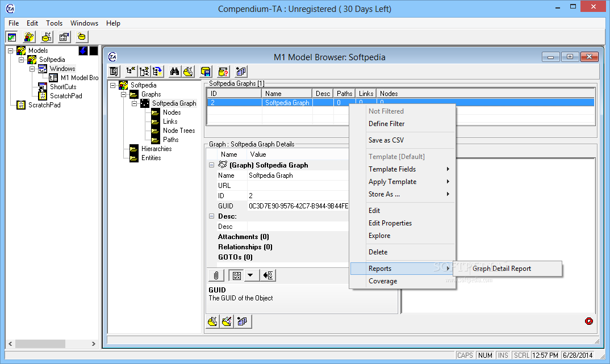Select M1 Model Bro item in Models tree
610x364 pixels.
pos(80,78)
